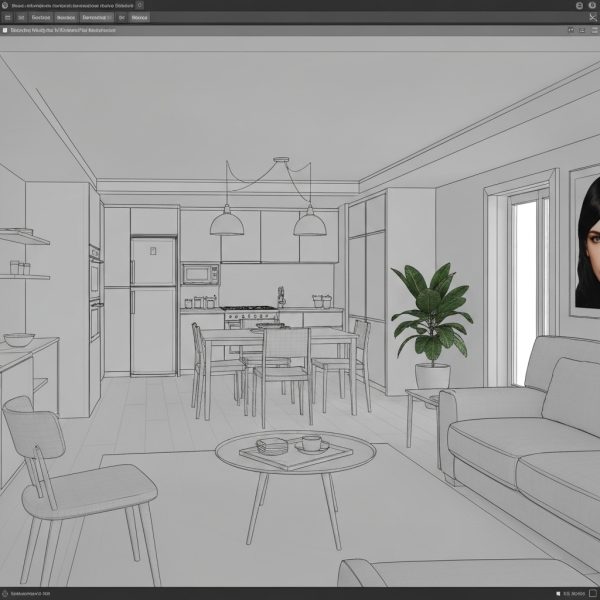Click the first round icon in the title bar's right corner
600x600 pixels.
tap(581, 5)
